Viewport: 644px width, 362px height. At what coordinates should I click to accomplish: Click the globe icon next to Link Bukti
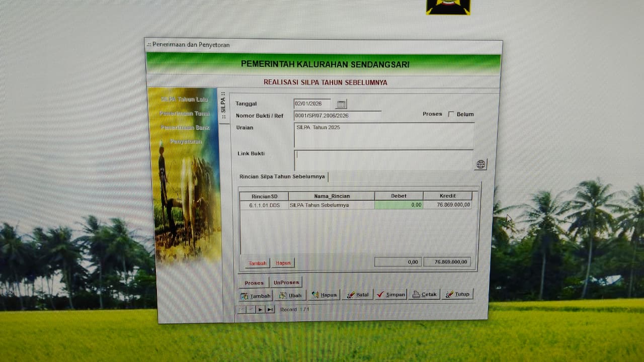pos(480,164)
